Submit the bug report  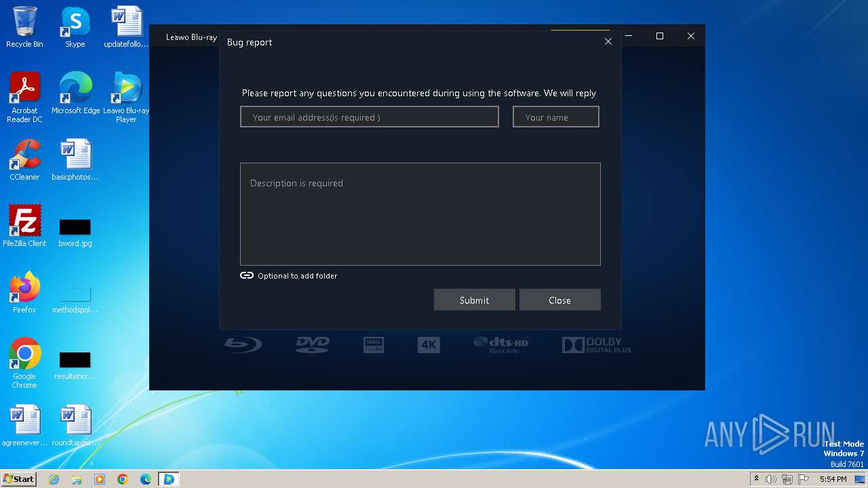[x=475, y=300]
